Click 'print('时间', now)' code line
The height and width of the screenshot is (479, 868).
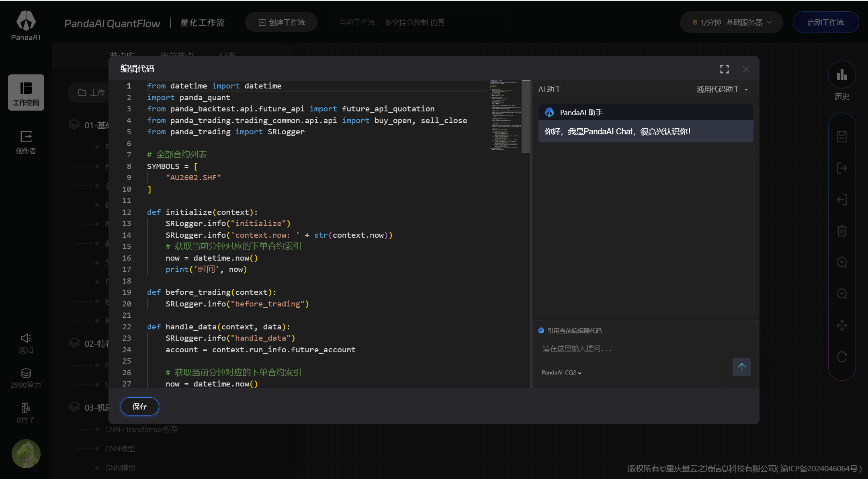click(x=206, y=269)
